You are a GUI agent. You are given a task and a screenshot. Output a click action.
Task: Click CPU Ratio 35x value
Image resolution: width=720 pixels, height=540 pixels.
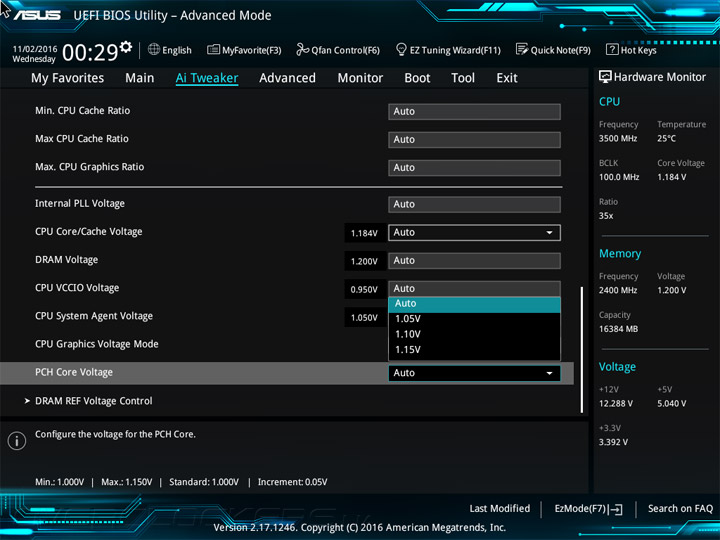tap(606, 215)
